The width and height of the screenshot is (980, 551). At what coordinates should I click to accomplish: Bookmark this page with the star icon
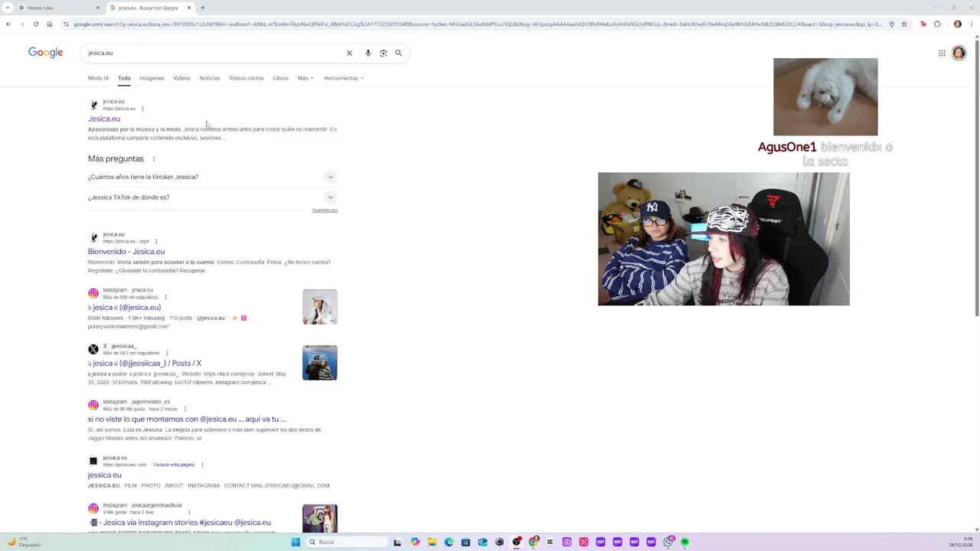904,24
